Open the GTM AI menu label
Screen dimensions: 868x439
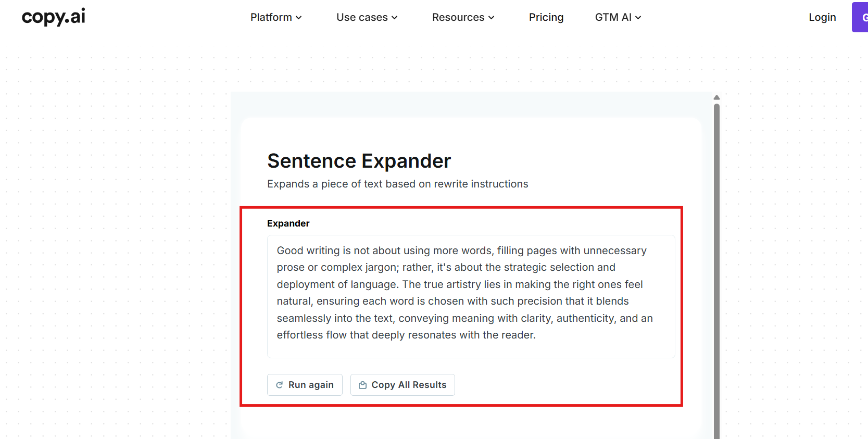coord(613,17)
